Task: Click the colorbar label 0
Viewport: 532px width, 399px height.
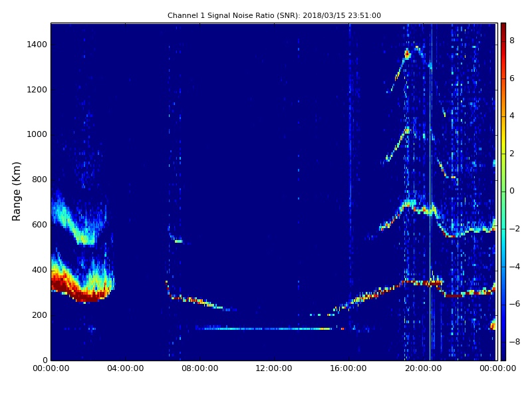Action: (512, 191)
